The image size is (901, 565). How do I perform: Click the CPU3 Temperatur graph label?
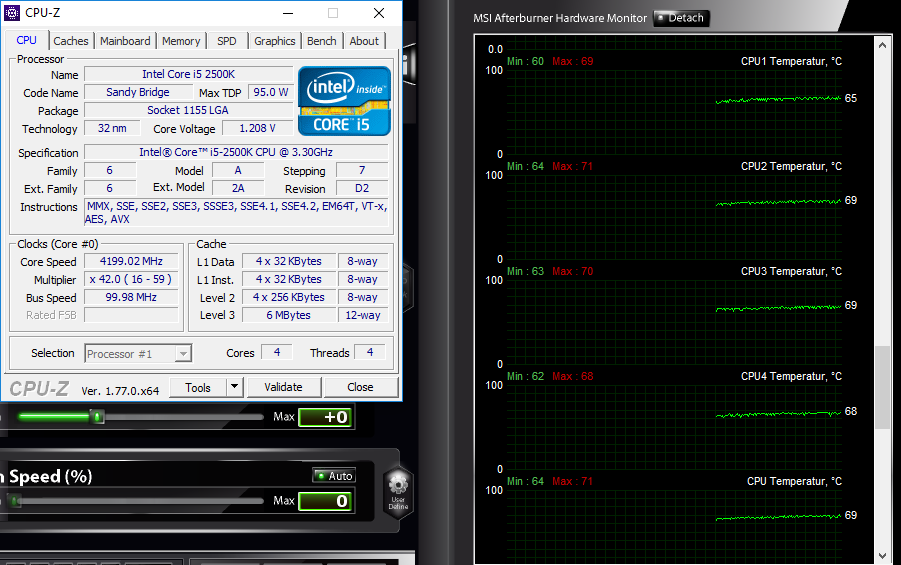click(x=791, y=271)
